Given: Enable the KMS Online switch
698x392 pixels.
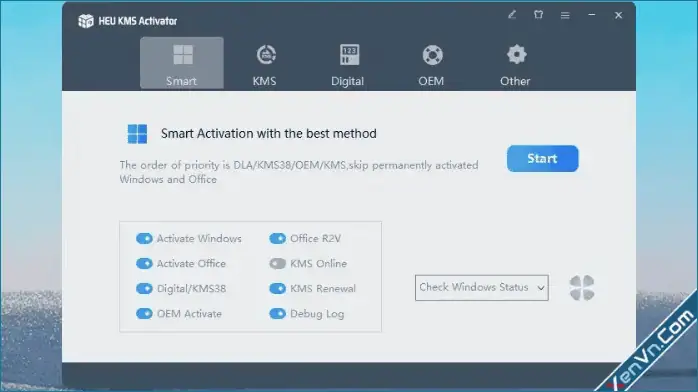Looking at the screenshot, I should tap(277, 263).
